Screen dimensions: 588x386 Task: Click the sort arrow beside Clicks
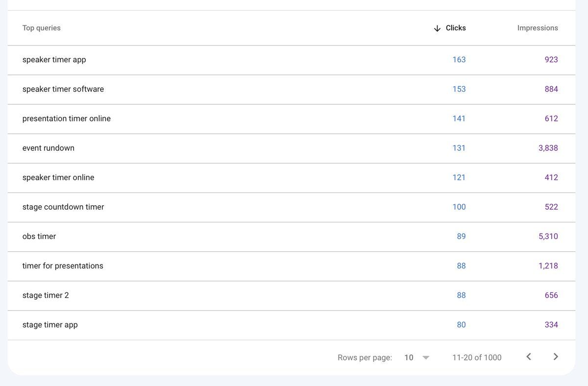click(437, 28)
